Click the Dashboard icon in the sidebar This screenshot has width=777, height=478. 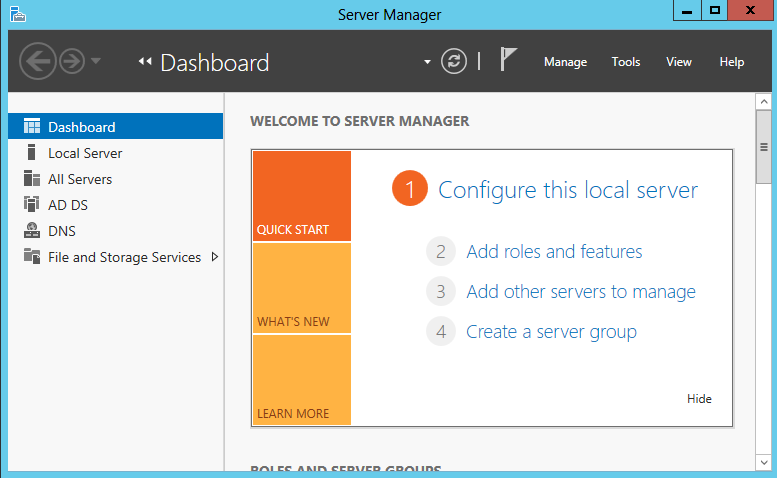point(32,127)
